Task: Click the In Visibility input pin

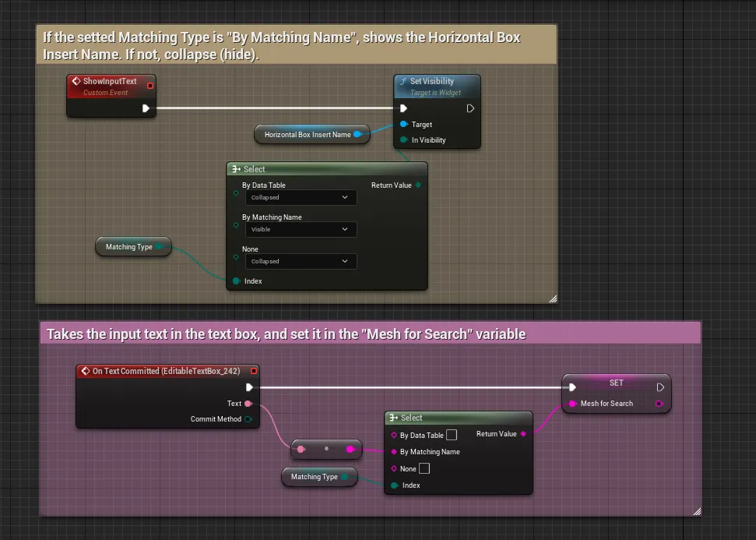Action: click(403, 140)
